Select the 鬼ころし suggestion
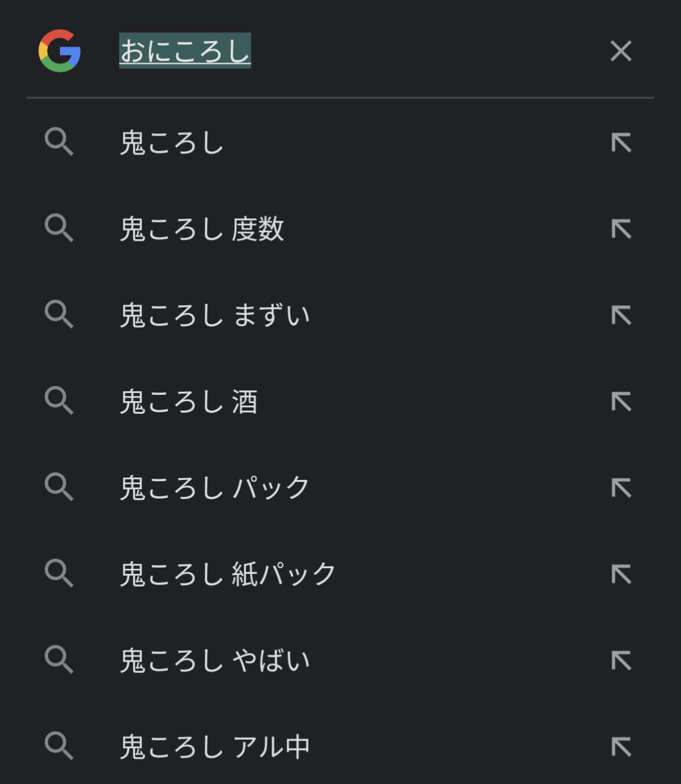Screen dimensions: 681x784 click(x=172, y=143)
